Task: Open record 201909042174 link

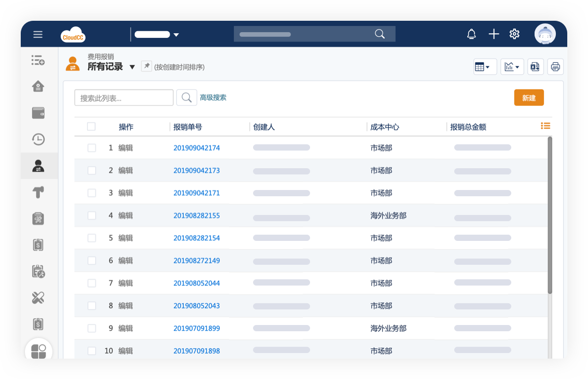Action: (197, 148)
